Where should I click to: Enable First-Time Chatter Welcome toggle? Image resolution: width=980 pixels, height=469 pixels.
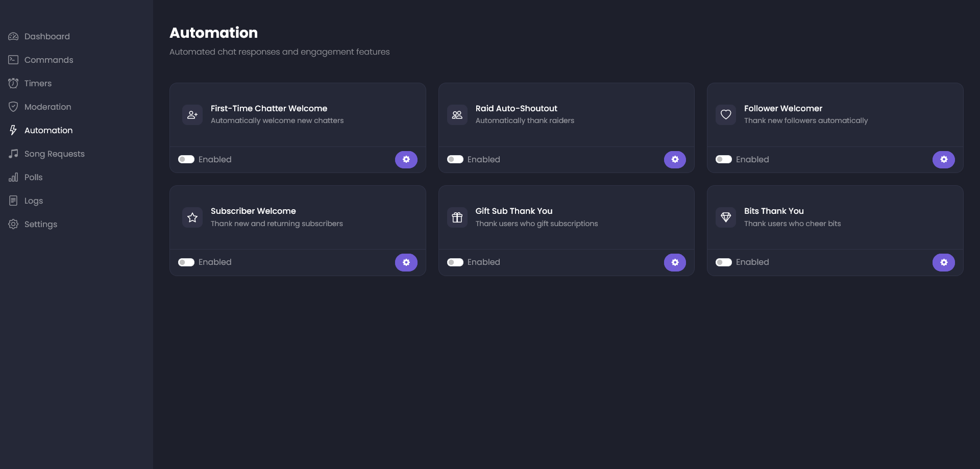[x=186, y=160]
